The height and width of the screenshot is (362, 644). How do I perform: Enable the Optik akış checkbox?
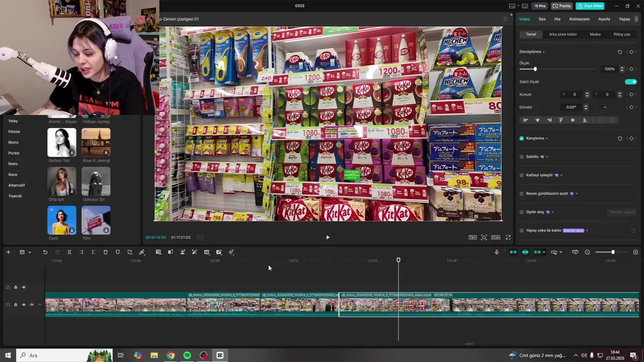522,212
